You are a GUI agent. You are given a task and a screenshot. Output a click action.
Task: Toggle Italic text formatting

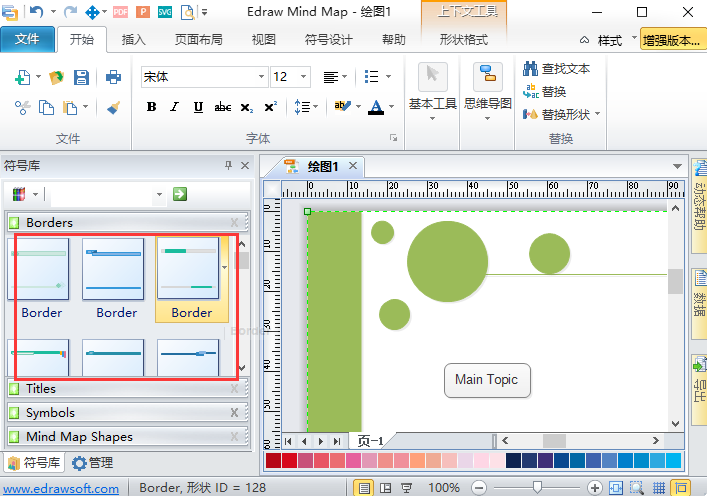click(x=175, y=107)
